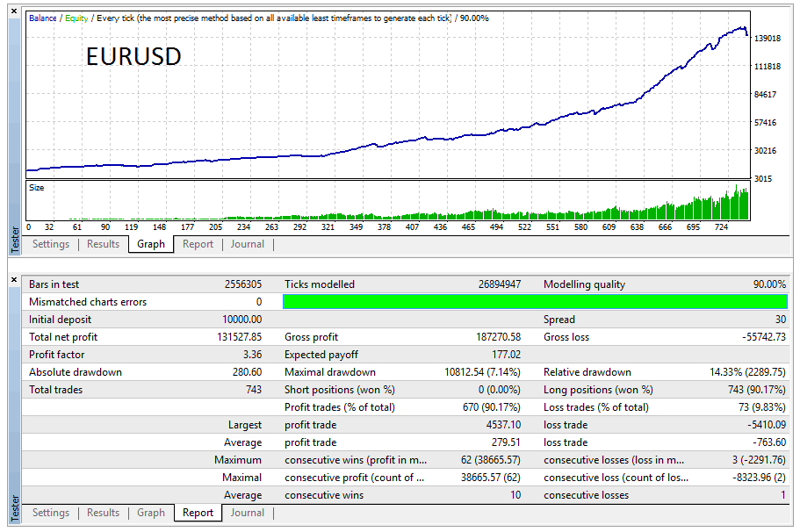Select average consecutive wins value 10
Viewport: 800px width, 532px height.
515,495
